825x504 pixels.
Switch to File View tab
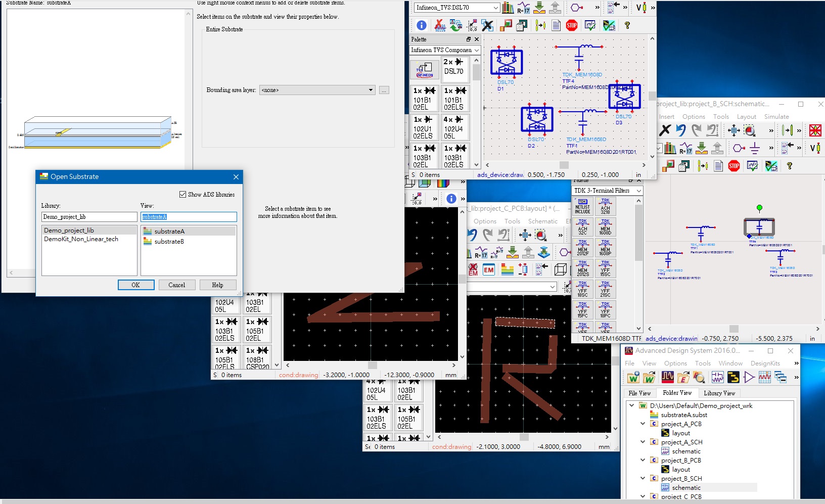[639, 393]
